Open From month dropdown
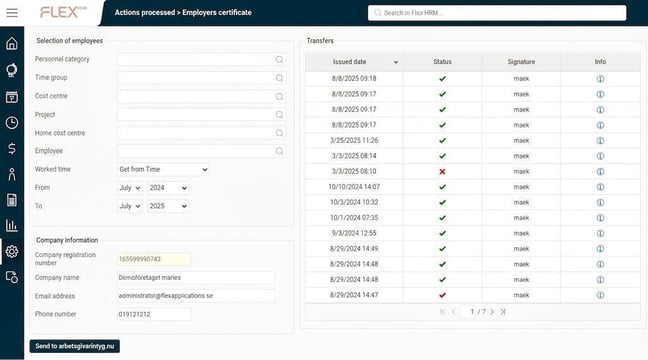 point(130,188)
